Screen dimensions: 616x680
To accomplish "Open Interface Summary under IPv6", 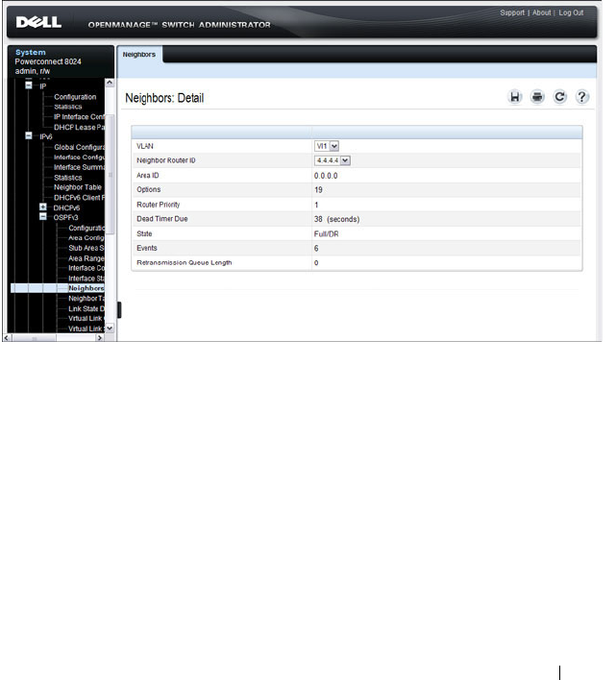I will tap(79, 167).
